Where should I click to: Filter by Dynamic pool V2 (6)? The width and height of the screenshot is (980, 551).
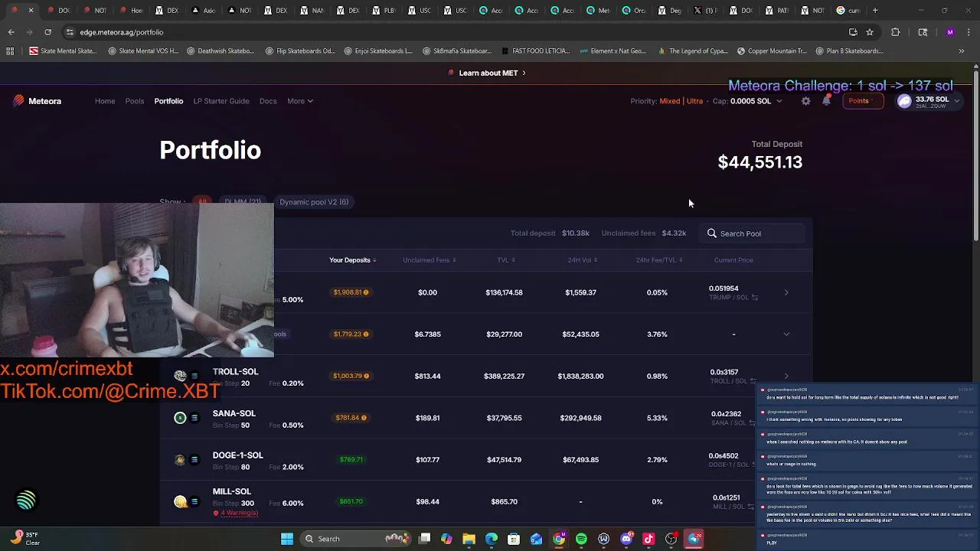pyautogui.click(x=314, y=202)
